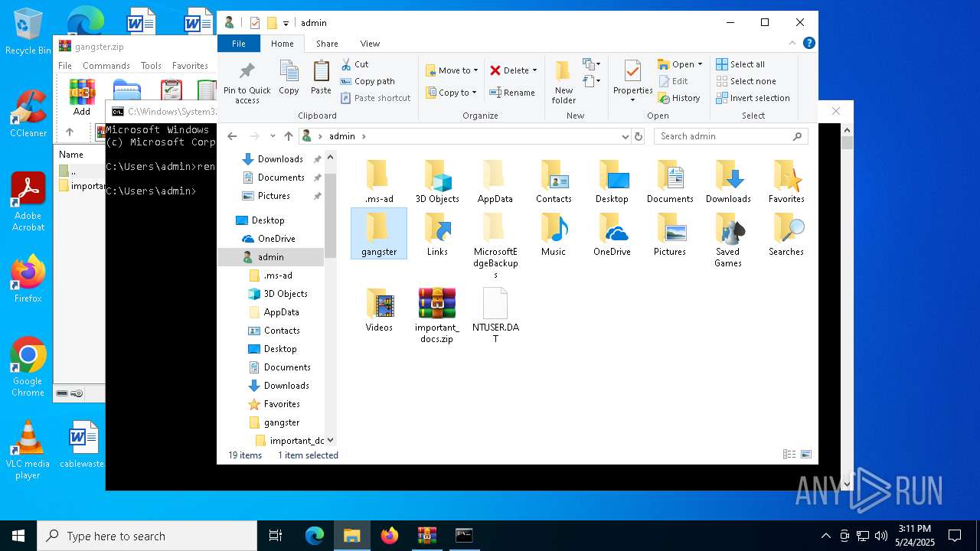Click admin in the address breadcrumb
The width and height of the screenshot is (980, 551).
coord(341,136)
